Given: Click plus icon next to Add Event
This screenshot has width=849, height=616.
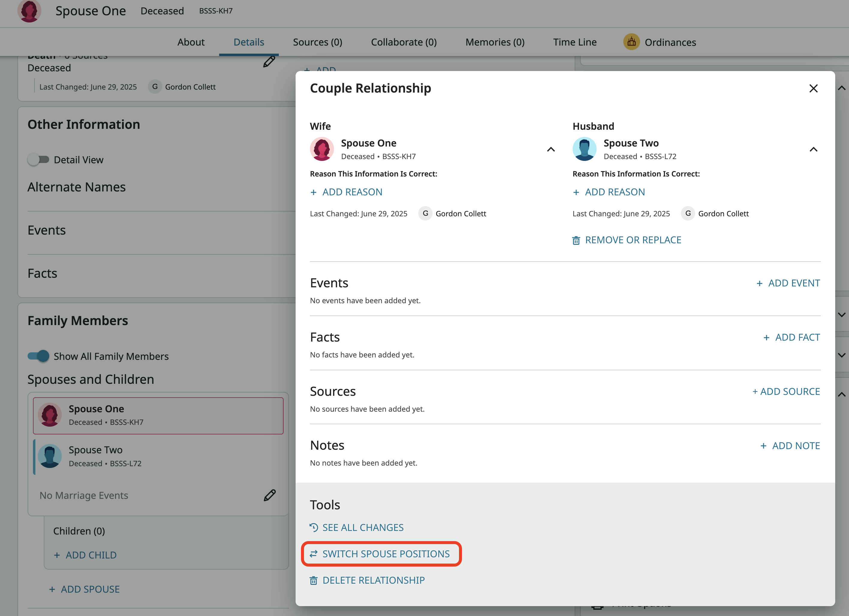Looking at the screenshot, I should point(760,283).
